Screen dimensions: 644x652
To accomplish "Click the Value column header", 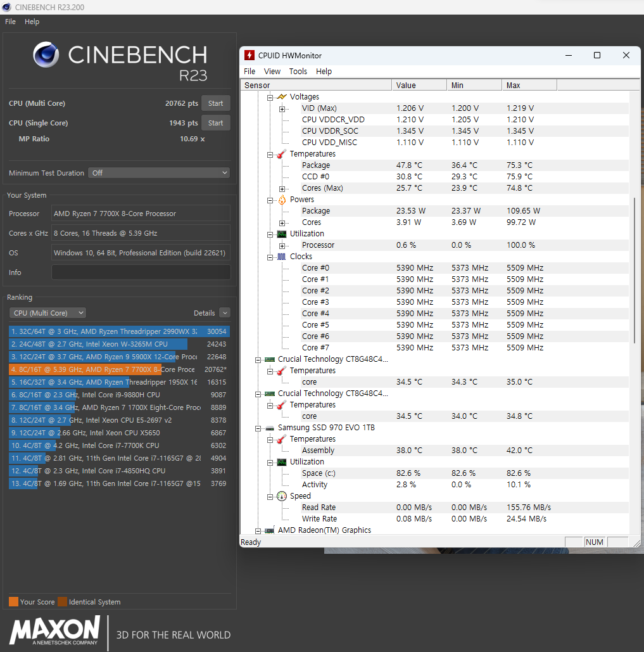I will [419, 86].
